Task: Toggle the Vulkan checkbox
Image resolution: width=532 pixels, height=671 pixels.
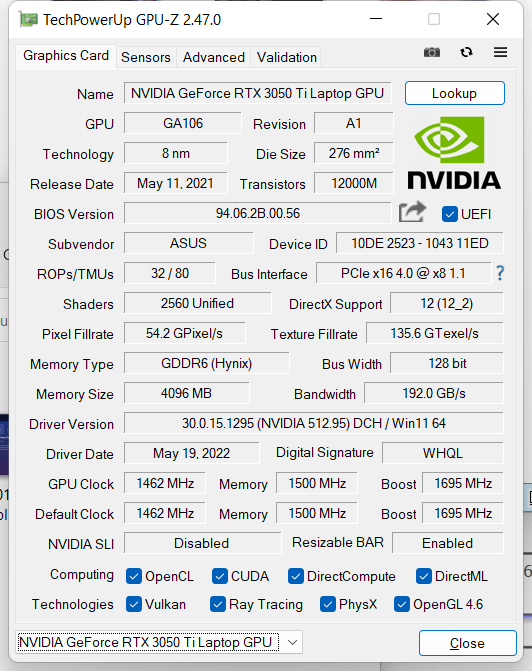Action: point(134,604)
